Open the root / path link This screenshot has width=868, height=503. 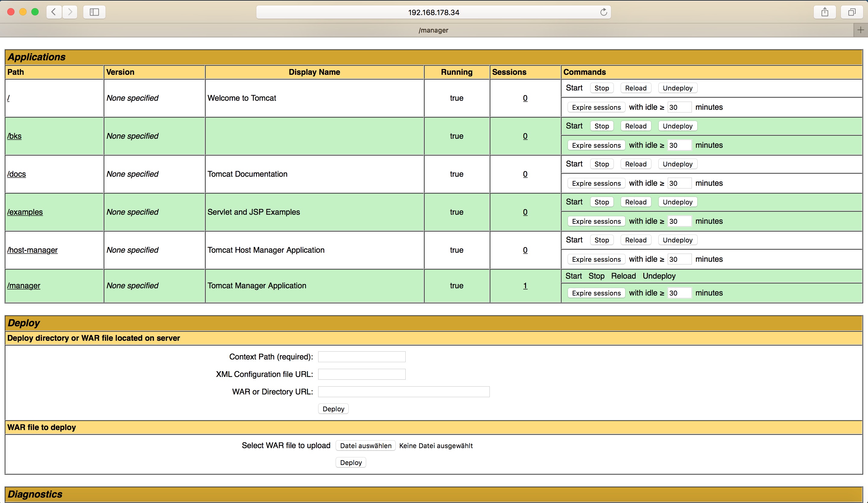tap(8, 98)
